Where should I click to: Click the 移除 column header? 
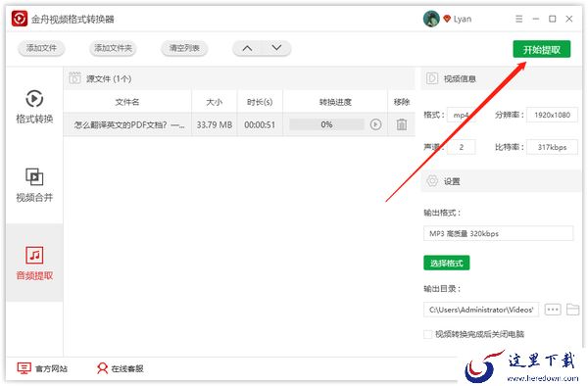[402, 102]
